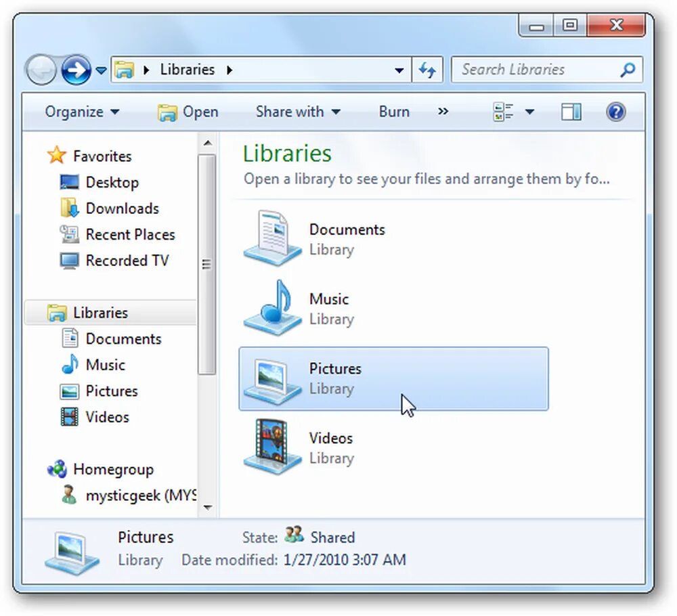Click the Open toolbar button

[x=188, y=112]
